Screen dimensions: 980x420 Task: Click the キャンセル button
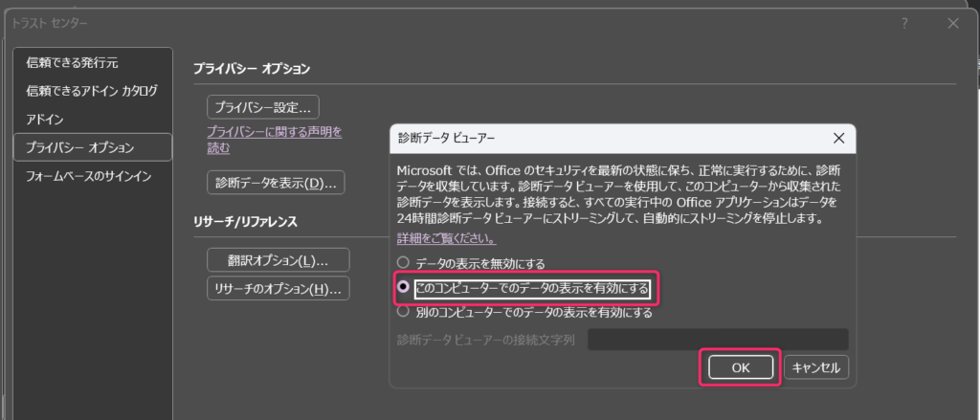click(816, 367)
